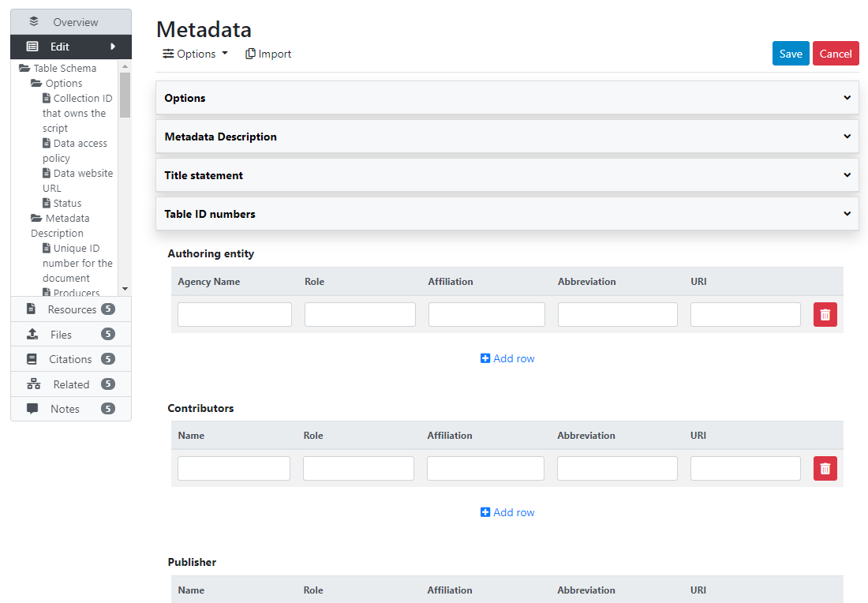Expand the Table ID numbers chevron
The width and height of the screenshot is (868, 603).
point(847,214)
